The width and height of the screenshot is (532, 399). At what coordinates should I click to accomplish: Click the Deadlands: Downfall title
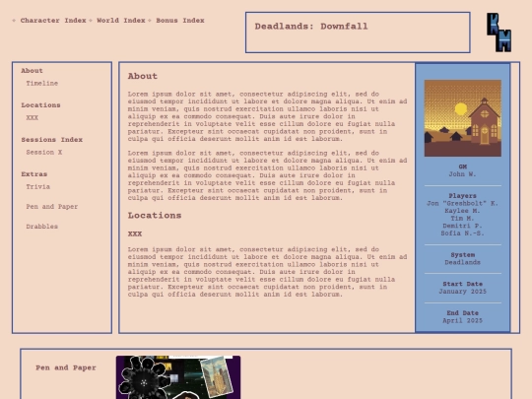click(311, 27)
